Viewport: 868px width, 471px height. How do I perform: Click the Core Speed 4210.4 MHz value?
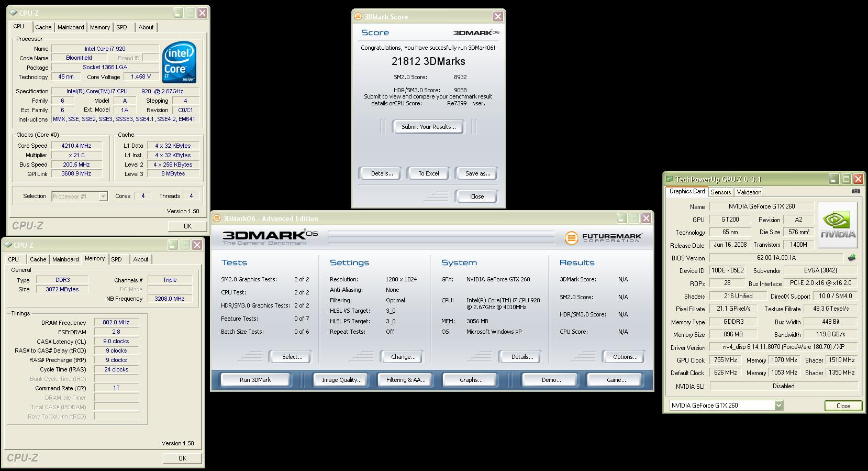(76, 146)
